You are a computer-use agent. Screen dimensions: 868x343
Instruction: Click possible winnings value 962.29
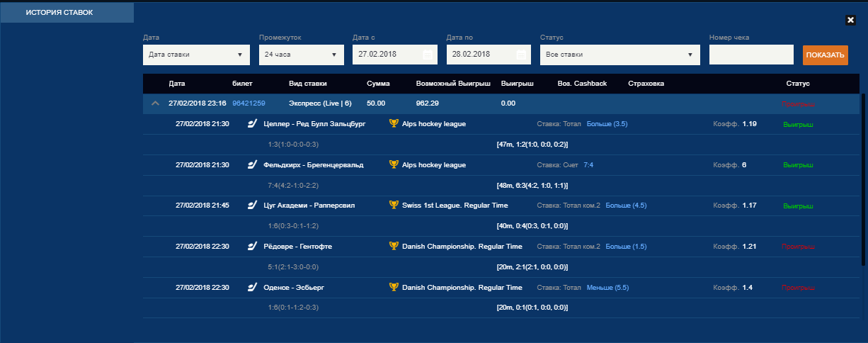pos(428,103)
